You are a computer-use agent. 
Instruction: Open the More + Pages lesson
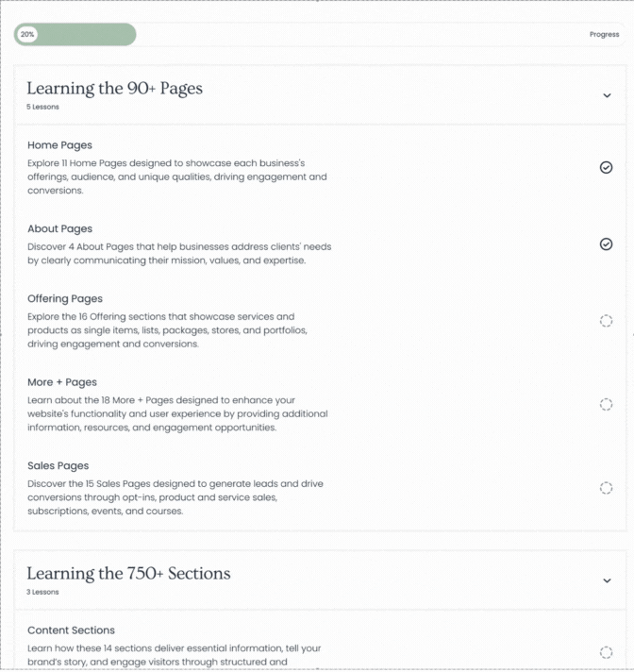point(62,382)
